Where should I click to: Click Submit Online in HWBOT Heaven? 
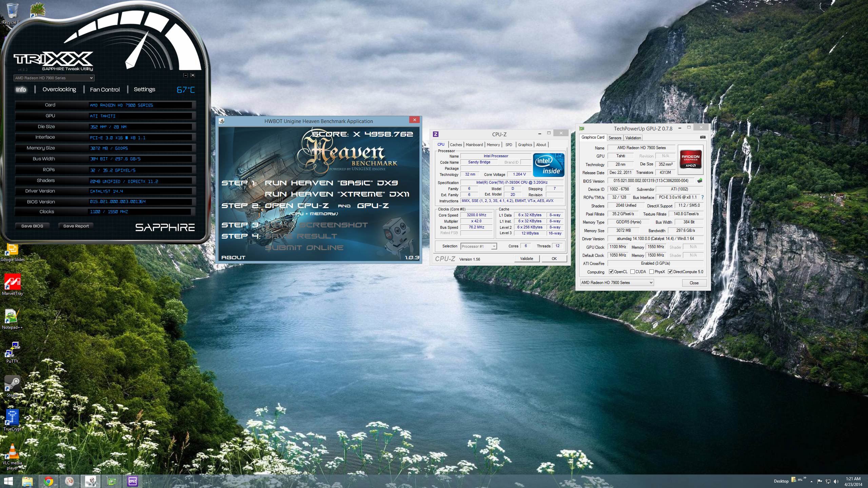click(x=304, y=248)
